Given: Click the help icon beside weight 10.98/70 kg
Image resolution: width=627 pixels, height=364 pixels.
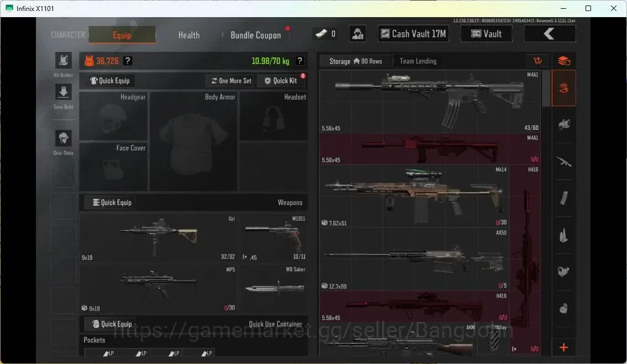Looking at the screenshot, I should (300, 61).
